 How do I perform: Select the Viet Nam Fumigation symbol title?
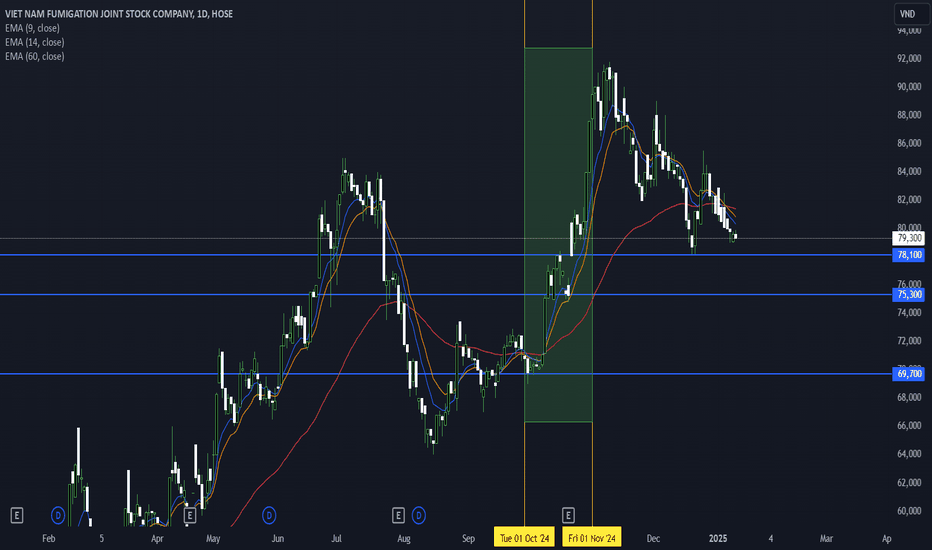tap(119, 14)
